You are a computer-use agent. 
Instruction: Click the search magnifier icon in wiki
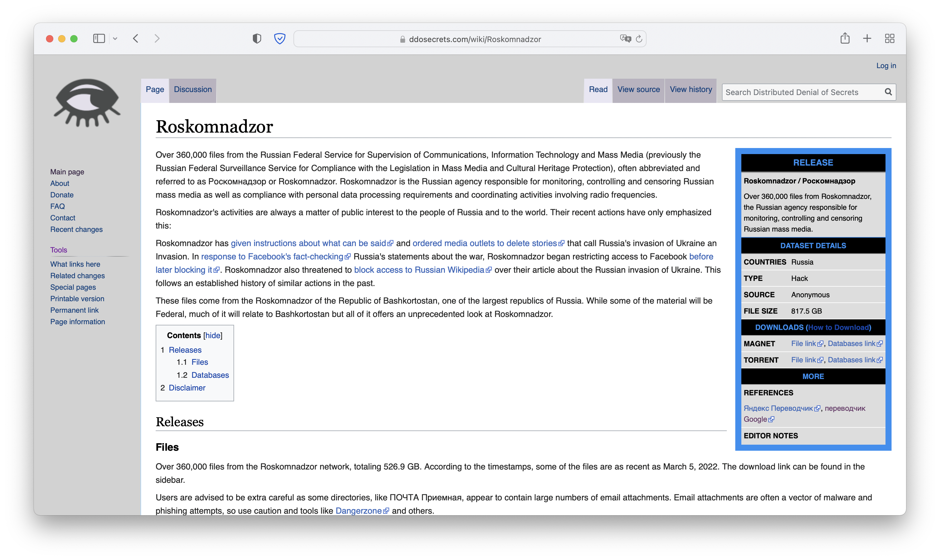(888, 92)
